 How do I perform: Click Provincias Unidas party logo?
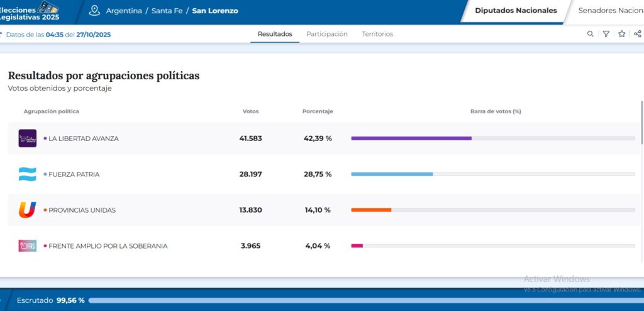tap(28, 210)
